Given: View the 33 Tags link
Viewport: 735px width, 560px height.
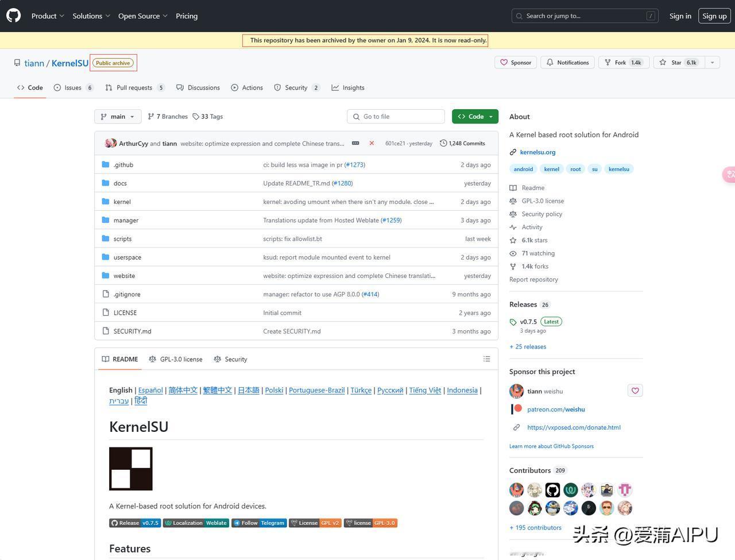Looking at the screenshot, I should pyautogui.click(x=208, y=117).
